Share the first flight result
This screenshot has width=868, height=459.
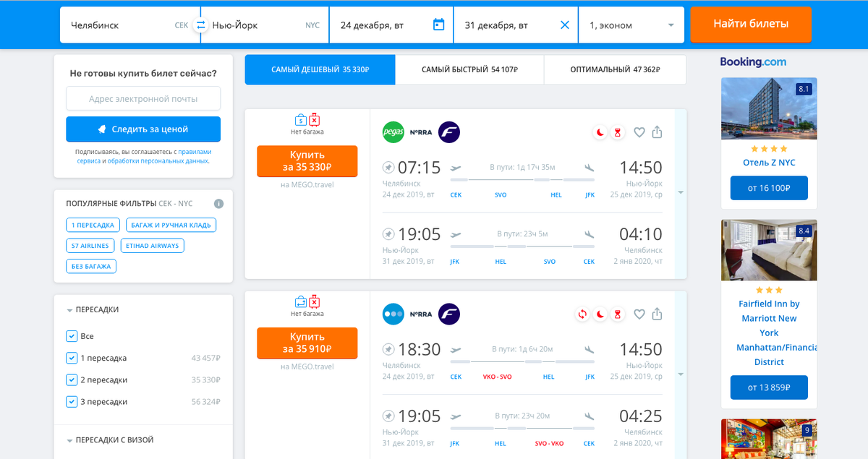(657, 132)
